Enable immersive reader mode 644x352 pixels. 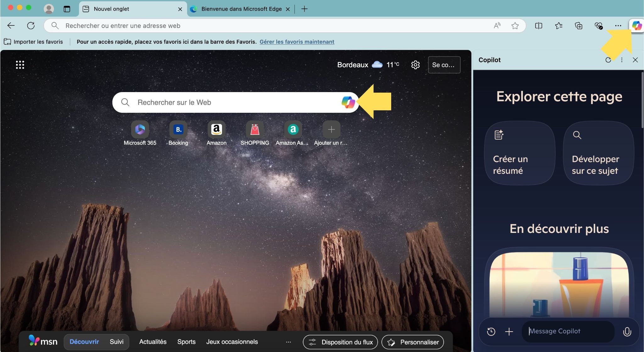(x=497, y=25)
